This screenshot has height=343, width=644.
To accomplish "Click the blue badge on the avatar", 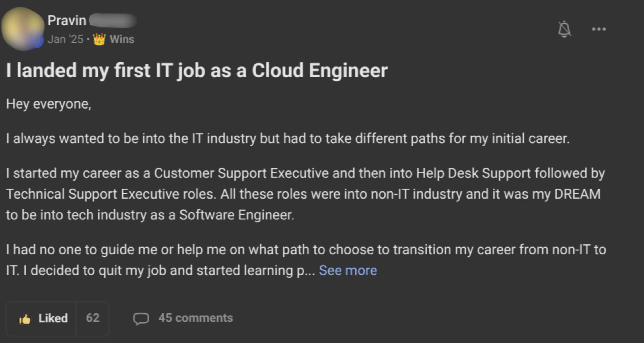I will click(40, 42).
